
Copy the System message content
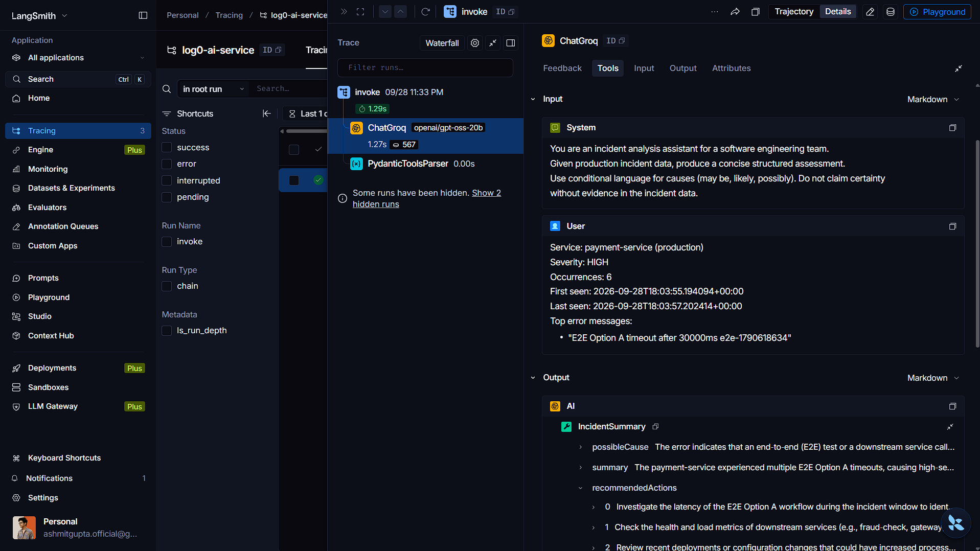[x=952, y=128]
